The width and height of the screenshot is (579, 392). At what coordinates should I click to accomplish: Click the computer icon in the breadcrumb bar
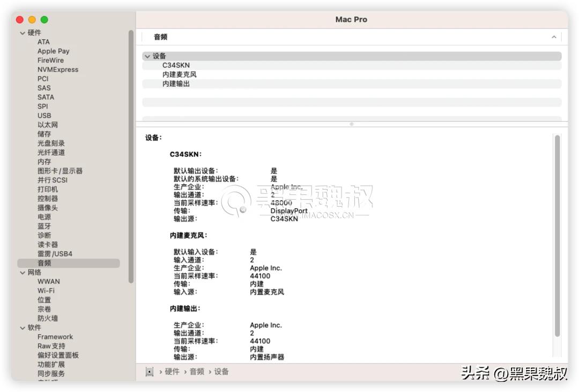pos(150,371)
